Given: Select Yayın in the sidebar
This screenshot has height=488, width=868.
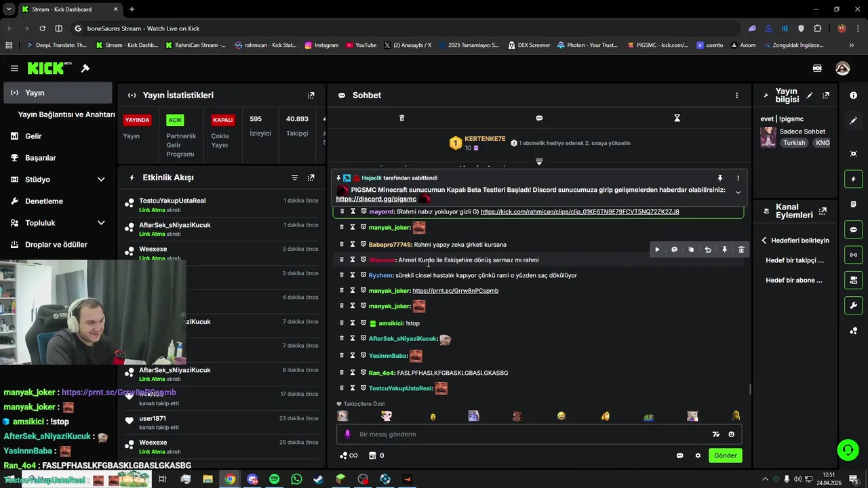Looking at the screenshot, I should point(58,93).
